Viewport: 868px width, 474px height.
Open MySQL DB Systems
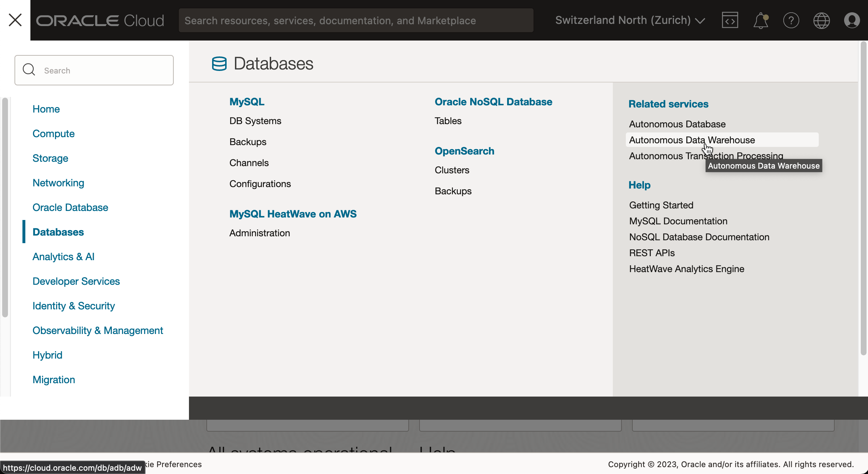tap(255, 121)
